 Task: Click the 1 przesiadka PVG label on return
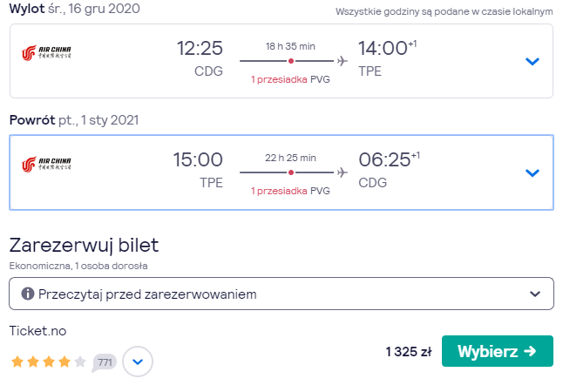tap(290, 191)
